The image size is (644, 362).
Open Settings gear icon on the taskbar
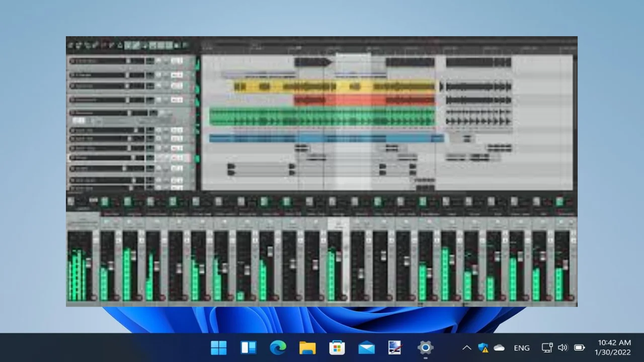425,347
